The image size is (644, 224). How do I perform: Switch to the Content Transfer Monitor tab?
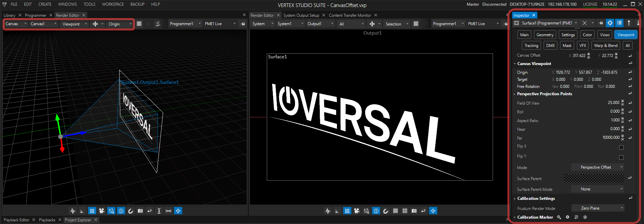(350, 15)
